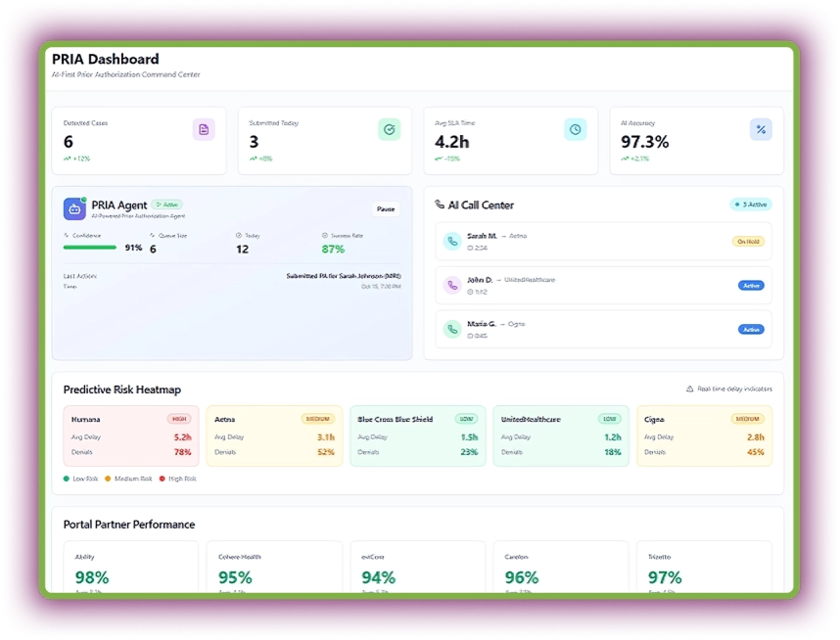Toggle the Active badge on Maria G.'s call
Screen dimensions: 840x640
pyautogui.click(x=751, y=329)
